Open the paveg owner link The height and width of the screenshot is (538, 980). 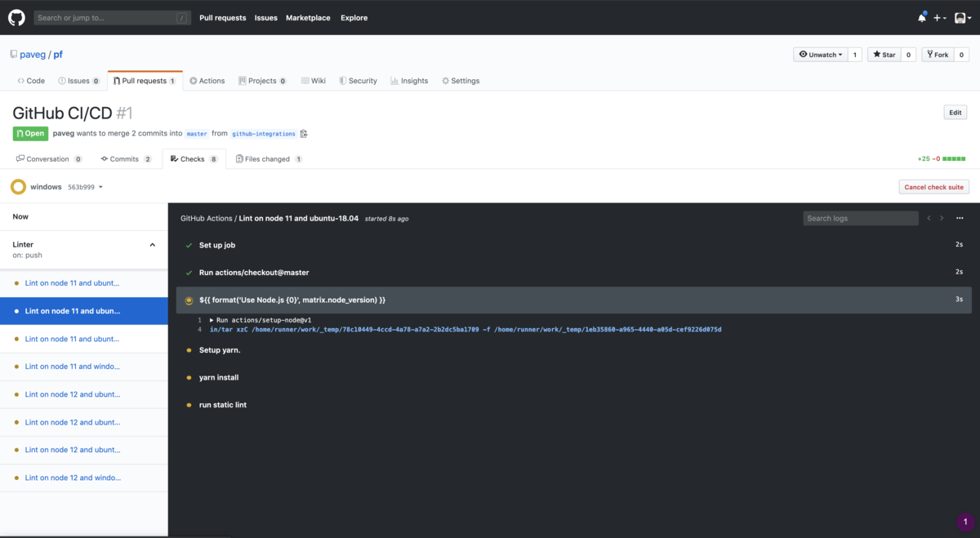[33, 55]
